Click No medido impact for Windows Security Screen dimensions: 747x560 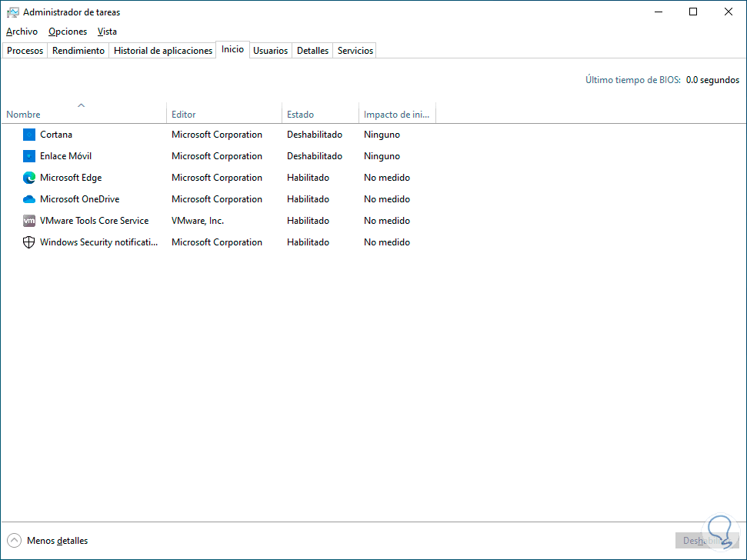pyautogui.click(x=387, y=242)
